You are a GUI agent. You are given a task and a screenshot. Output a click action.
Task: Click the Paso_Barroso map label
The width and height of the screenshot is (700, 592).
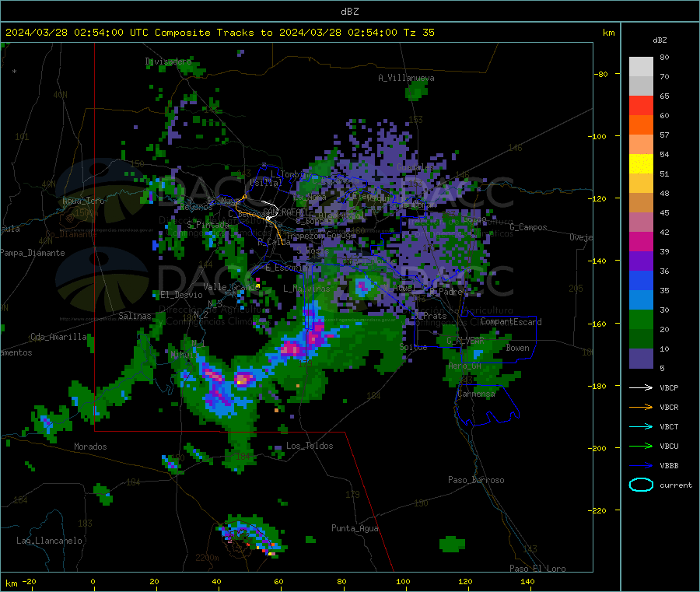[x=476, y=481]
